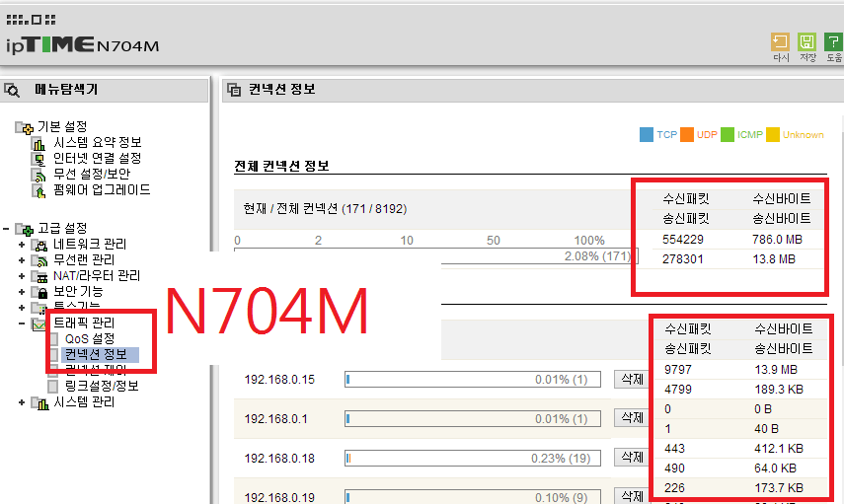Click the 다시 (refresh) icon in header

(x=780, y=42)
